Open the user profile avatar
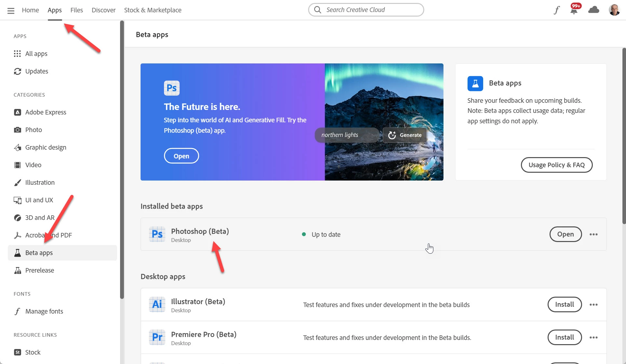626x364 pixels. (x=614, y=10)
